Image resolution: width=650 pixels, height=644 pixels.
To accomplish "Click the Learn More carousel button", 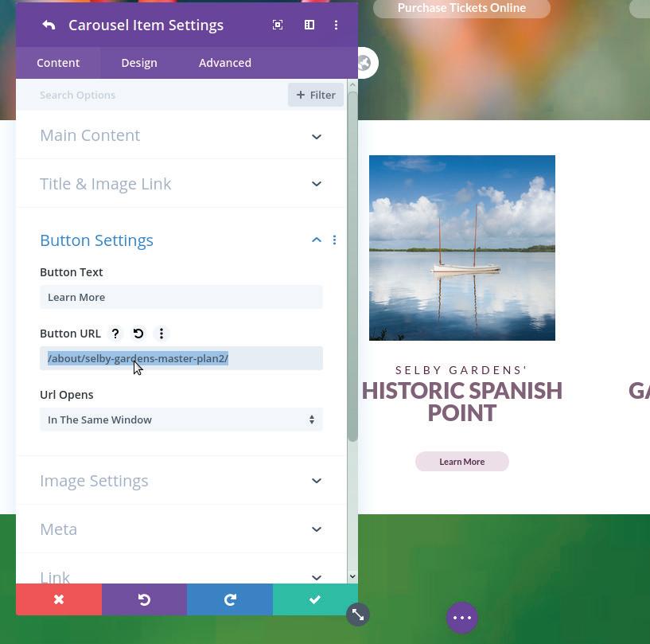I will coord(461,462).
